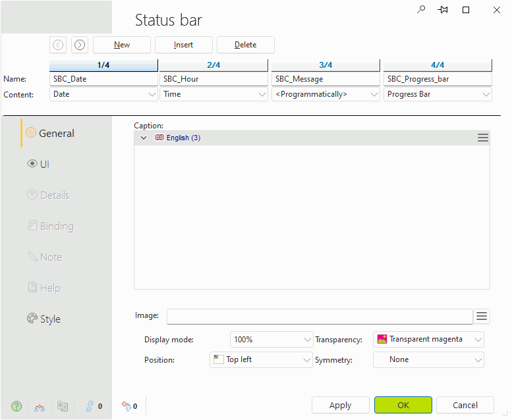Click the pin window icon
Viewport: 512px width, 420px height.
[x=443, y=10]
